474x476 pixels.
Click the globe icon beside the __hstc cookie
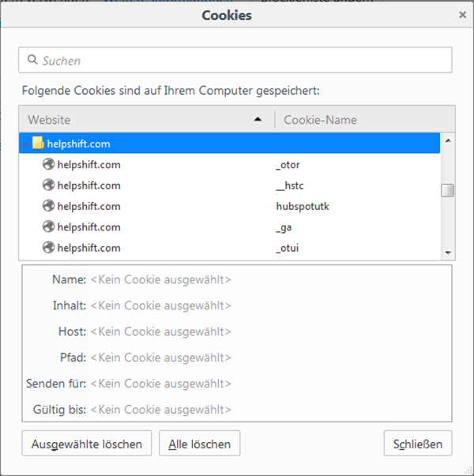tap(48, 185)
